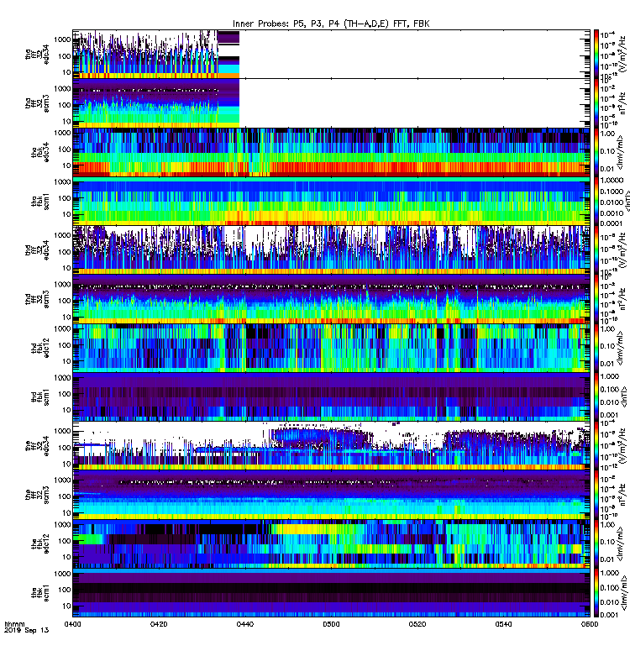630x672 pixels.
Task: Pick the the fff 32 edc34 spectrogram panel
Action: click(x=331, y=446)
